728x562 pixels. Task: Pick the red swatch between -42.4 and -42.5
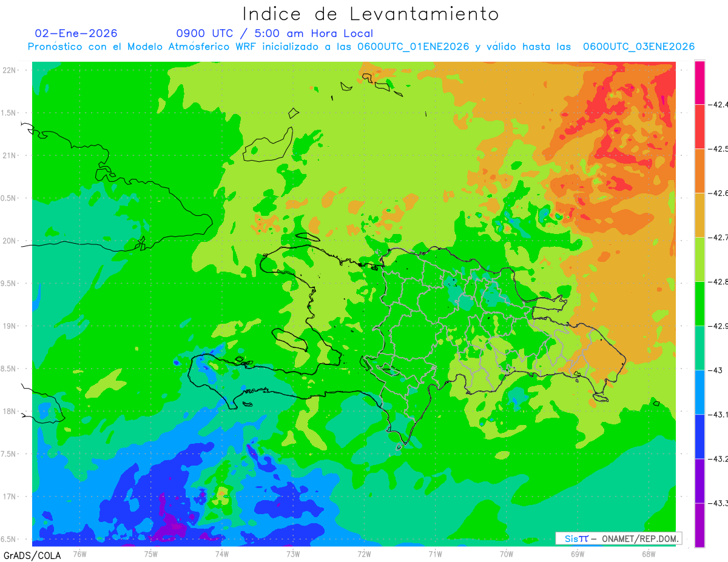tap(699, 126)
